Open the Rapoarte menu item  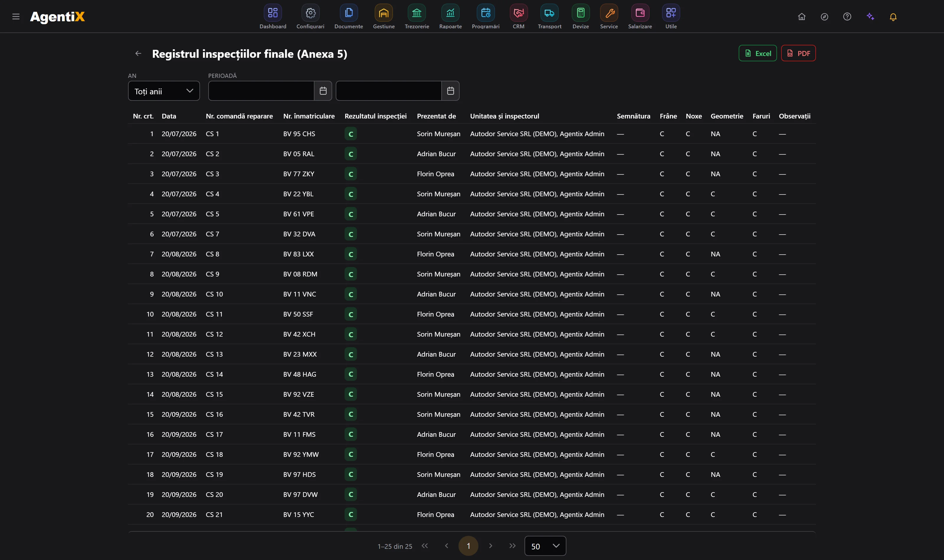(450, 17)
